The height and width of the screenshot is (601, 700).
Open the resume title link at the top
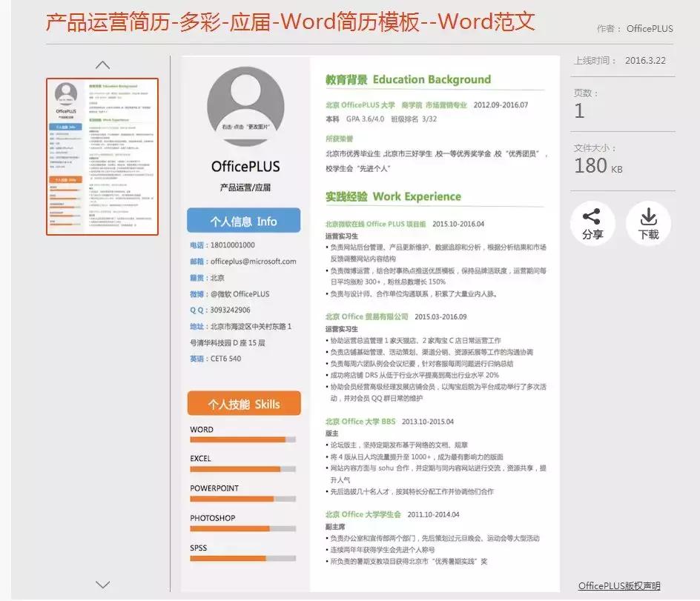point(289,22)
